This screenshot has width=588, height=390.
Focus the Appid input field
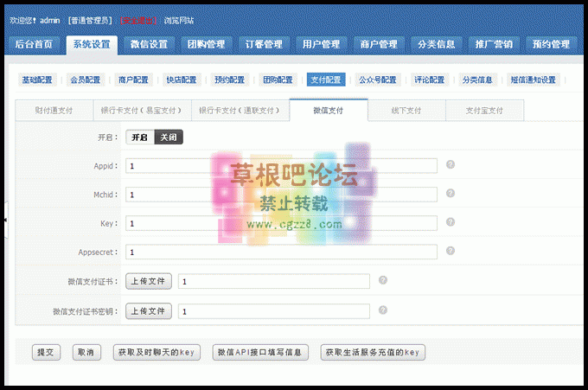coord(281,166)
